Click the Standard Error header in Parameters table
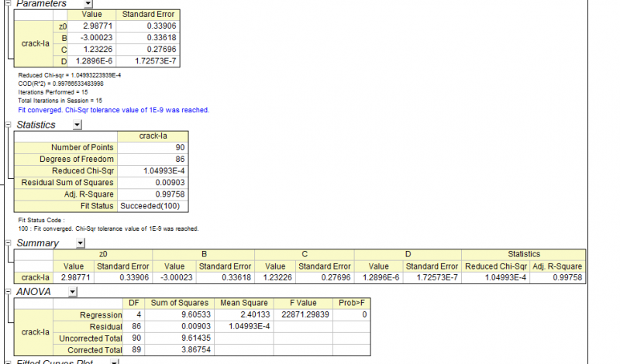This screenshot has height=364, width=620. tap(148, 15)
